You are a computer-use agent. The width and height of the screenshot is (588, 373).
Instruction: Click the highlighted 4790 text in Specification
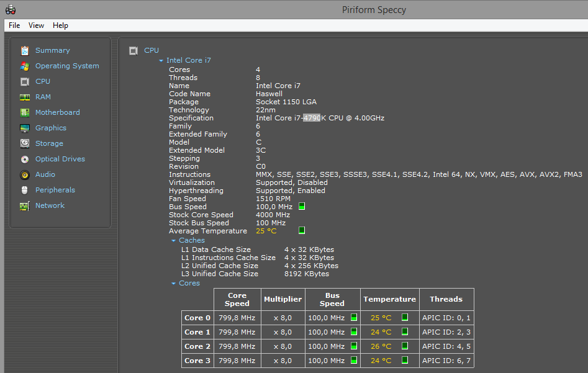coord(312,118)
